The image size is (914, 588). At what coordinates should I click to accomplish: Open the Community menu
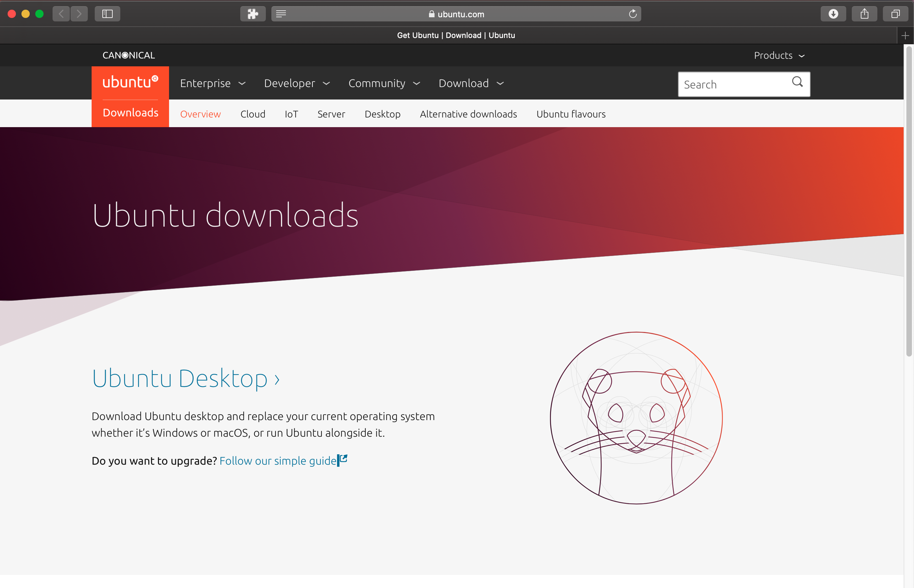coord(384,83)
